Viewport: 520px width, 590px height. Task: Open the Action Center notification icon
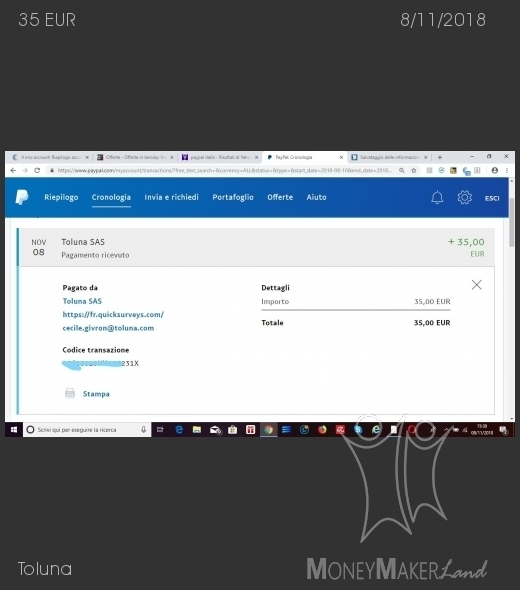click(503, 429)
